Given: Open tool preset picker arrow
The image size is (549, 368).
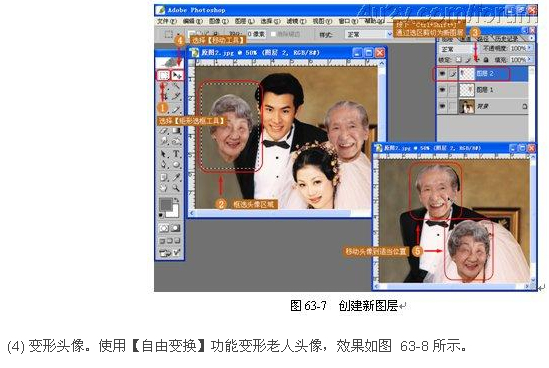Looking at the screenshot, I should tap(178, 34).
